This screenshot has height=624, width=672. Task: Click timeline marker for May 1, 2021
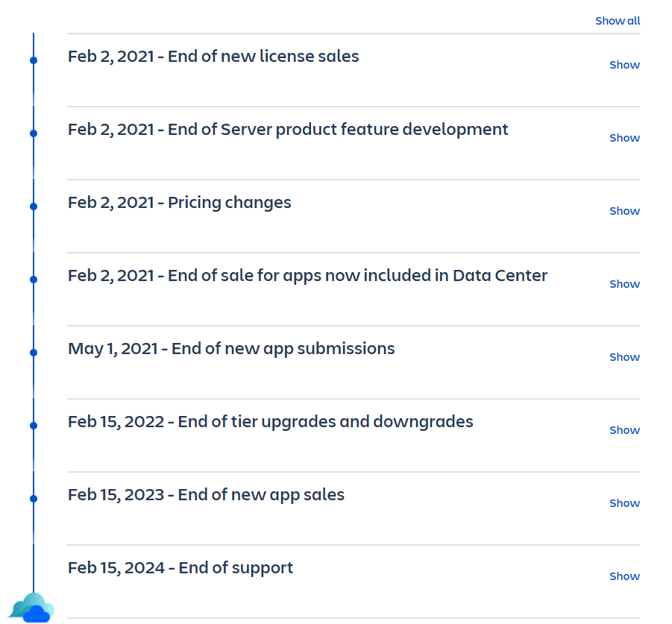tap(34, 353)
